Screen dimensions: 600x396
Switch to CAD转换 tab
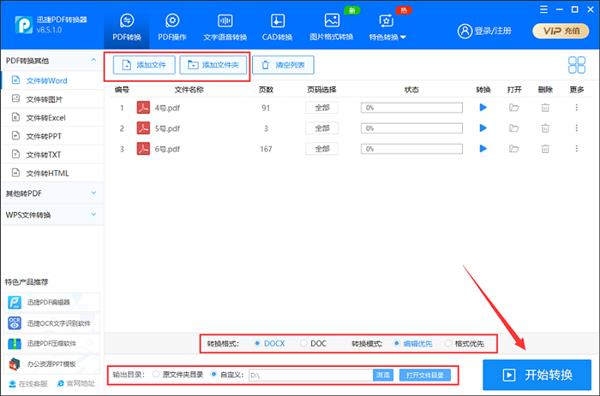[x=277, y=27]
